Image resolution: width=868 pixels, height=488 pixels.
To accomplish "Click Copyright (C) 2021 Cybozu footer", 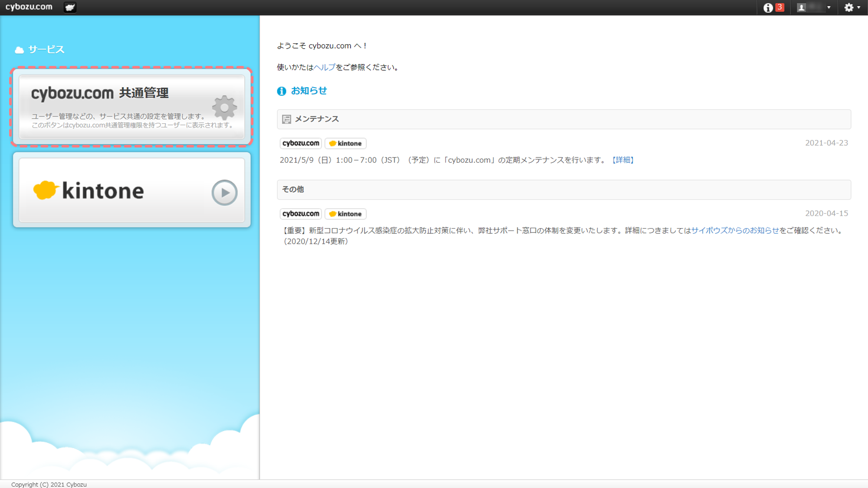I will point(49,485).
